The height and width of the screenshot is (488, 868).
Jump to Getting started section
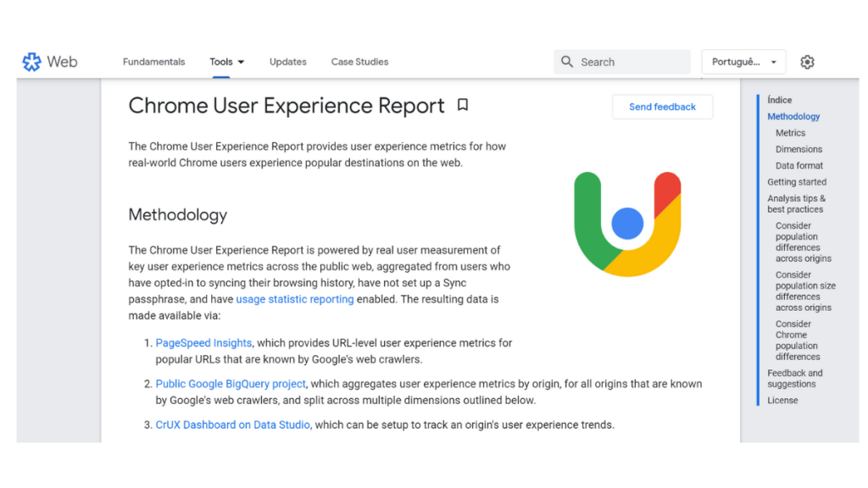point(797,182)
